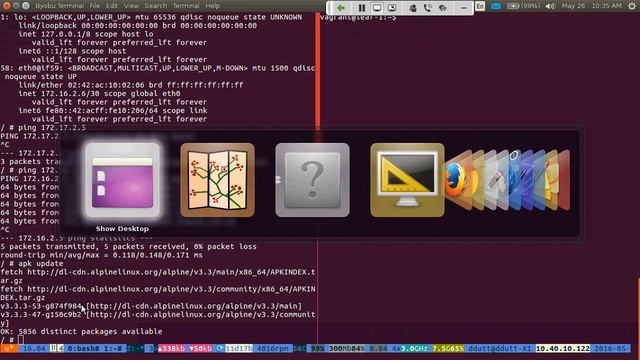
Task: Click the upload rate 338kb status entry
Action: [171, 349]
